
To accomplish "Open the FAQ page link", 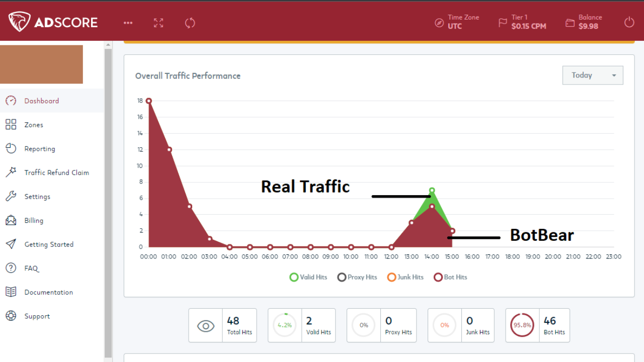I will [52, 268].
